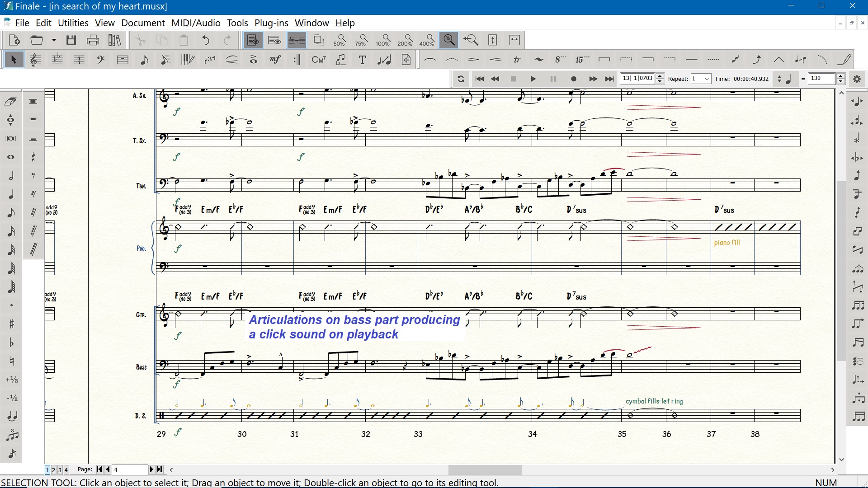Expand the Open file dropdown arrow
Viewport: 868px width, 488px height.
pos(54,40)
